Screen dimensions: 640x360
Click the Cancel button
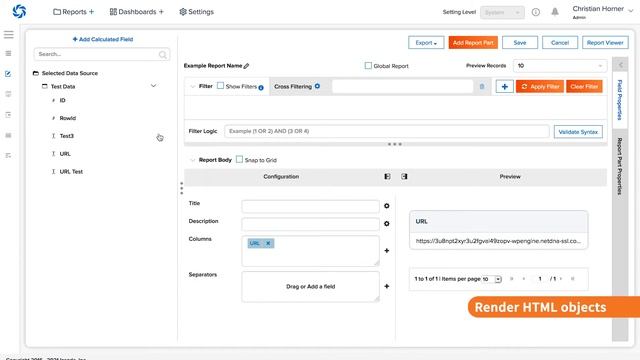pos(560,43)
